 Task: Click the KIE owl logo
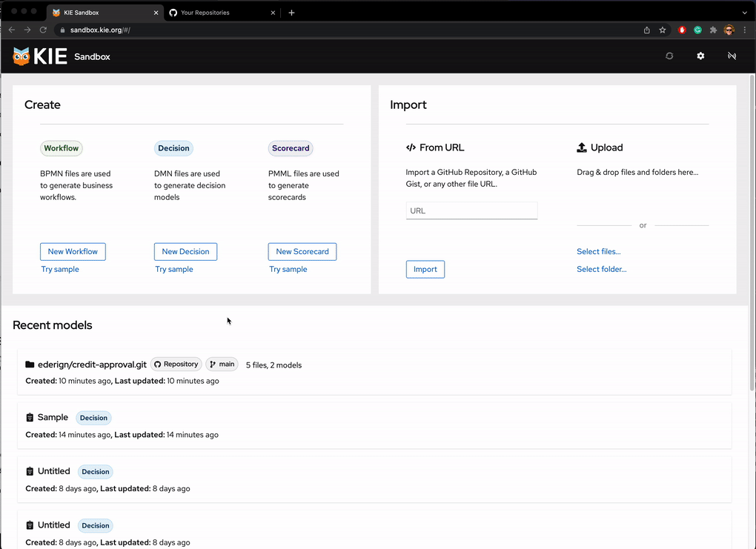click(x=21, y=56)
